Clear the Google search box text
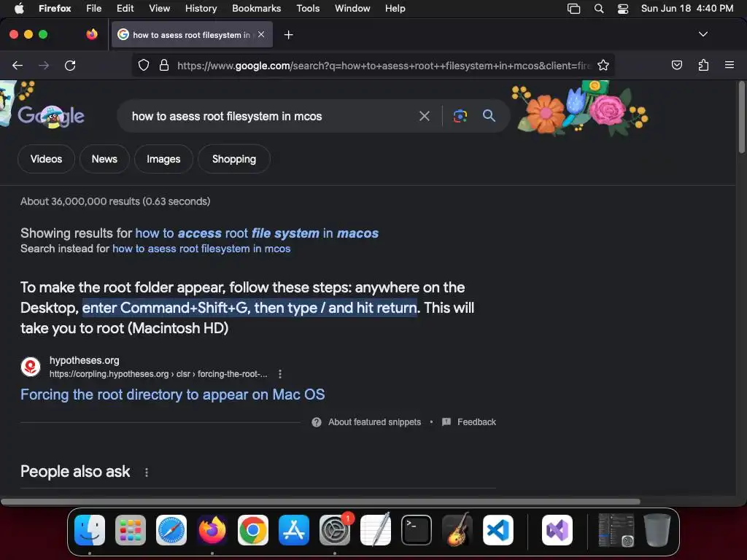This screenshot has width=747, height=560. pos(424,116)
